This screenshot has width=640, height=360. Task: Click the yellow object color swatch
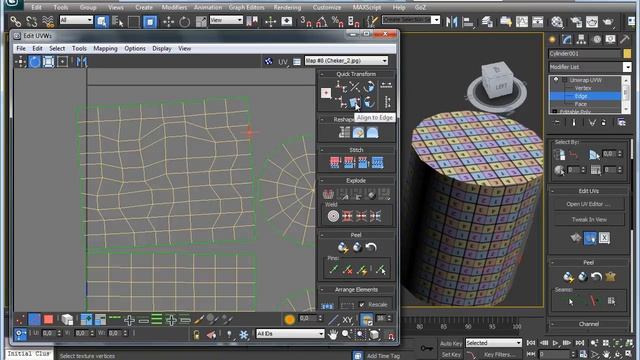point(627,53)
